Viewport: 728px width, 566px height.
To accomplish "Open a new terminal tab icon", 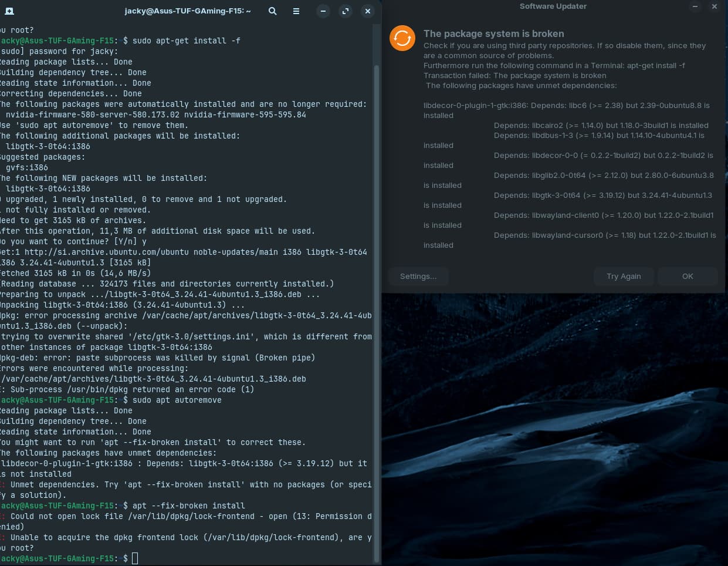I will 9,11.
